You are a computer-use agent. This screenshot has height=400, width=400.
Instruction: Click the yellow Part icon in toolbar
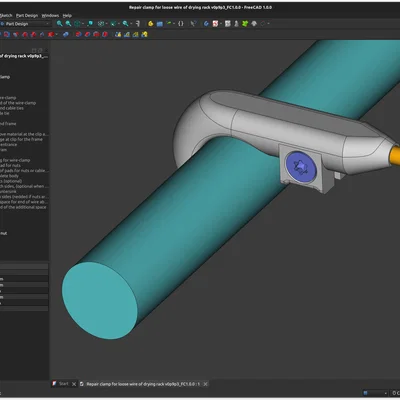[x=151, y=24]
